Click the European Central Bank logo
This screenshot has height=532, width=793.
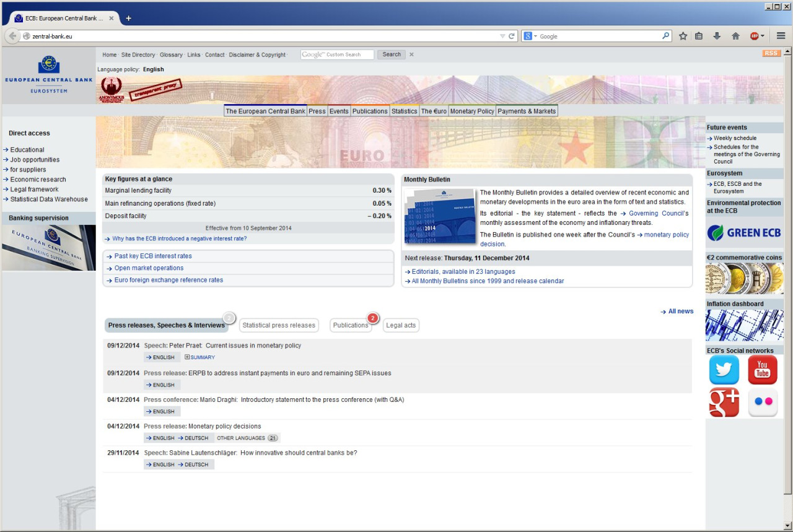[48, 75]
